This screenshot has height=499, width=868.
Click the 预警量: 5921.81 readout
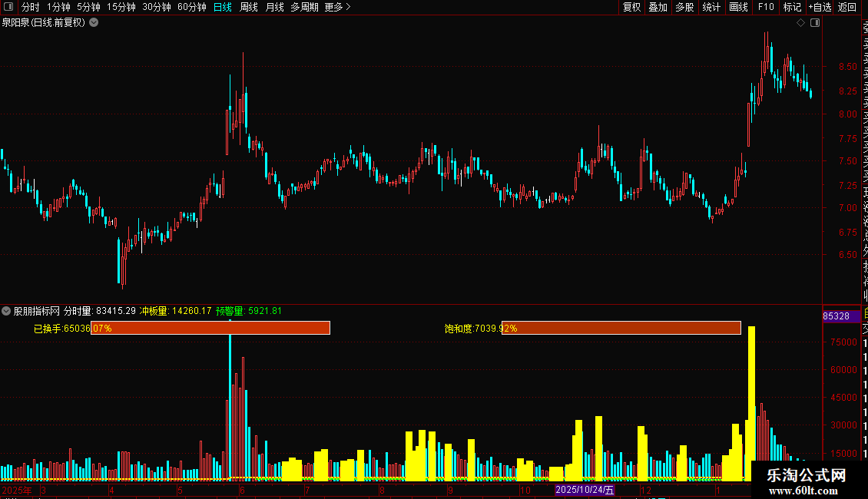coord(249,311)
